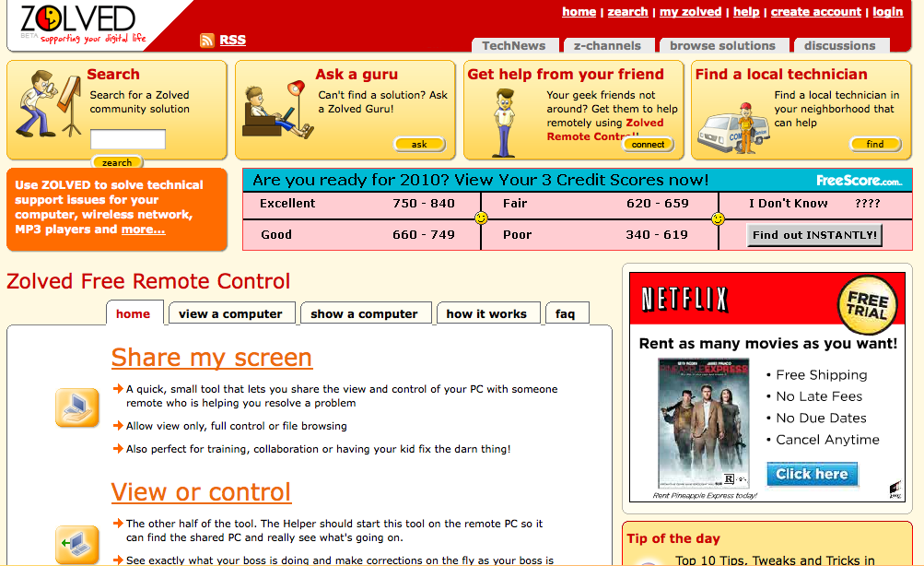Click the Zolved logo

coord(83,24)
